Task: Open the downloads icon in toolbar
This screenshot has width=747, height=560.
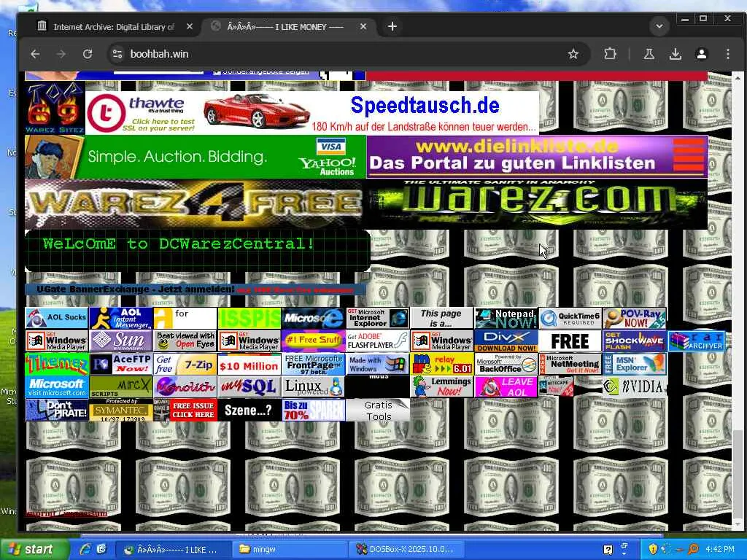Action: tap(676, 54)
